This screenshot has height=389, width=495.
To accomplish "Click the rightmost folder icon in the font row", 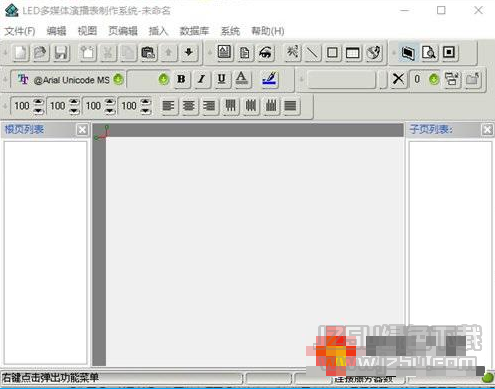I will click(473, 79).
